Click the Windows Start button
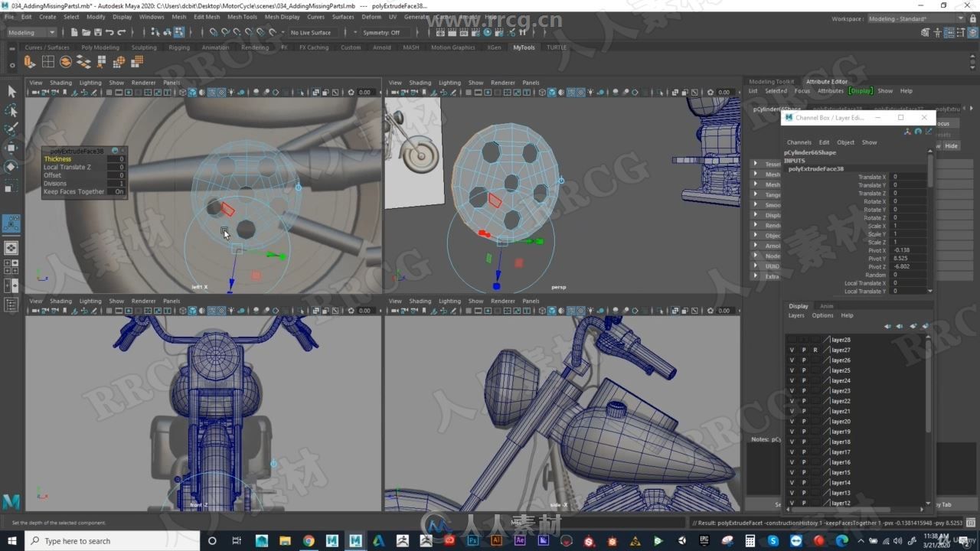The width and height of the screenshot is (980, 551). [x=11, y=541]
